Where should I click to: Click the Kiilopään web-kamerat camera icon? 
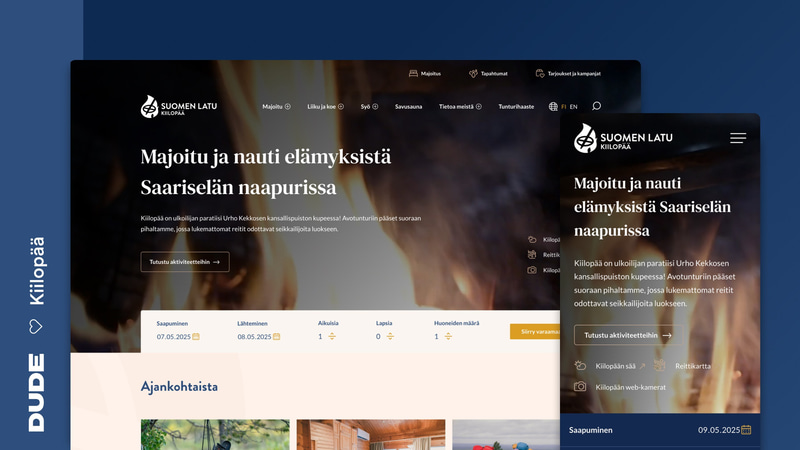coord(580,387)
